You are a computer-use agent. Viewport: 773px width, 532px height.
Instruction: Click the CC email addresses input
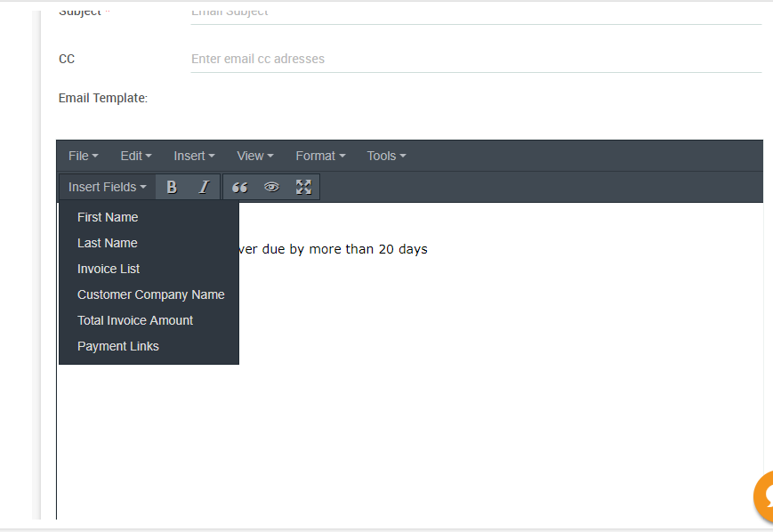pyautogui.click(x=475, y=59)
